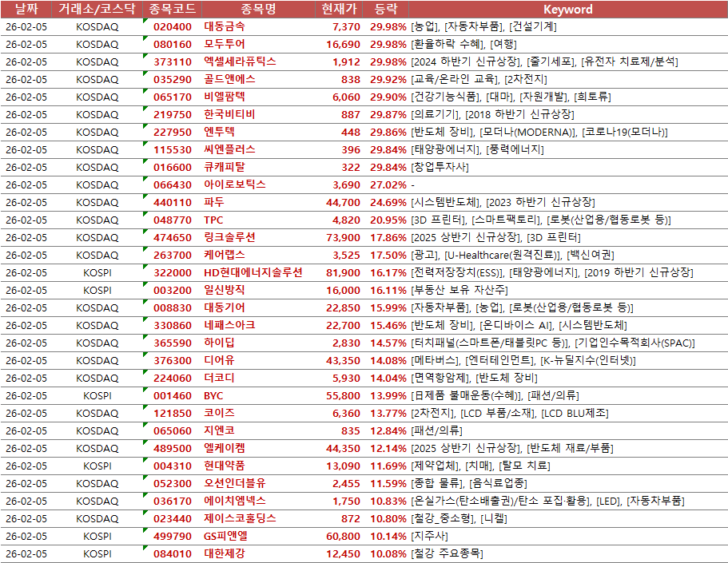The width and height of the screenshot is (728, 563).
Task: Click the 날짜 column header
Action: click(x=26, y=9)
